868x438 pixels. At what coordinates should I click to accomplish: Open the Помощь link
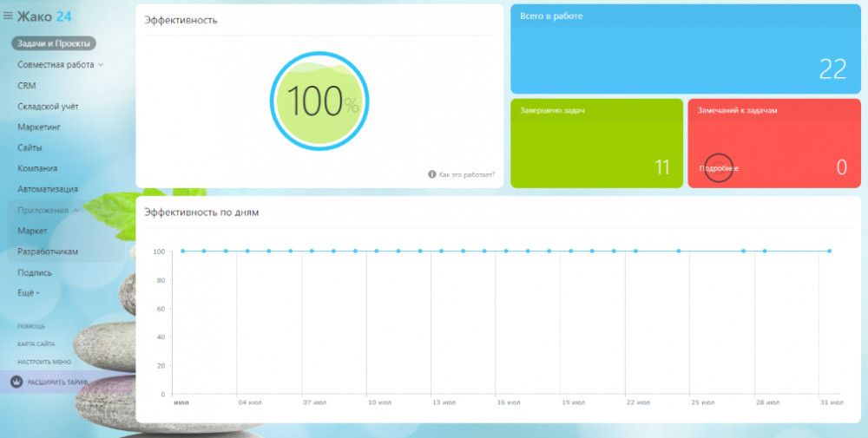coord(31,326)
